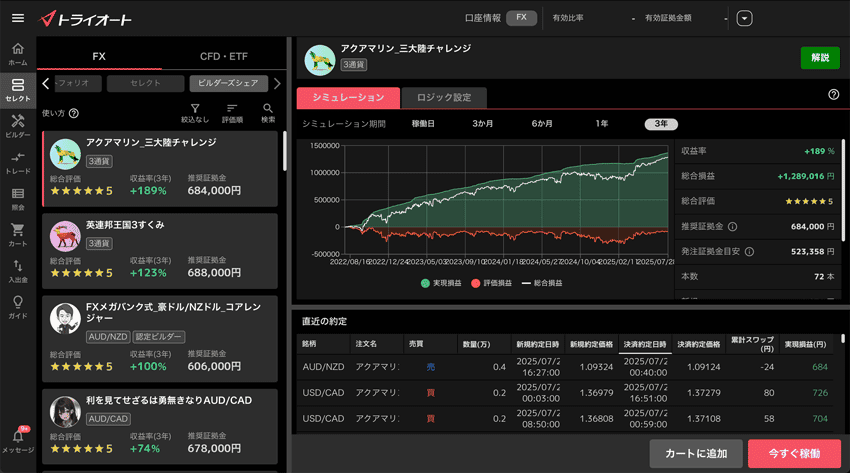Select the 3年 simulation period
The height and width of the screenshot is (473, 850).
pos(661,124)
